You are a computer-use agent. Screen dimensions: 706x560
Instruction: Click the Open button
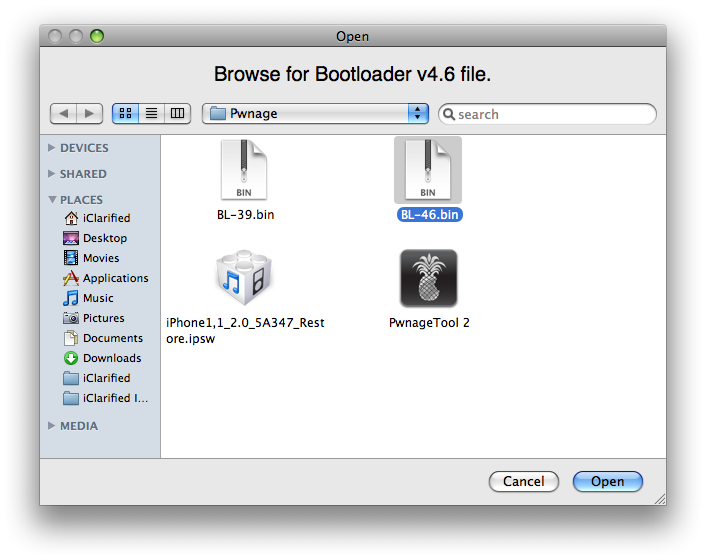607,482
